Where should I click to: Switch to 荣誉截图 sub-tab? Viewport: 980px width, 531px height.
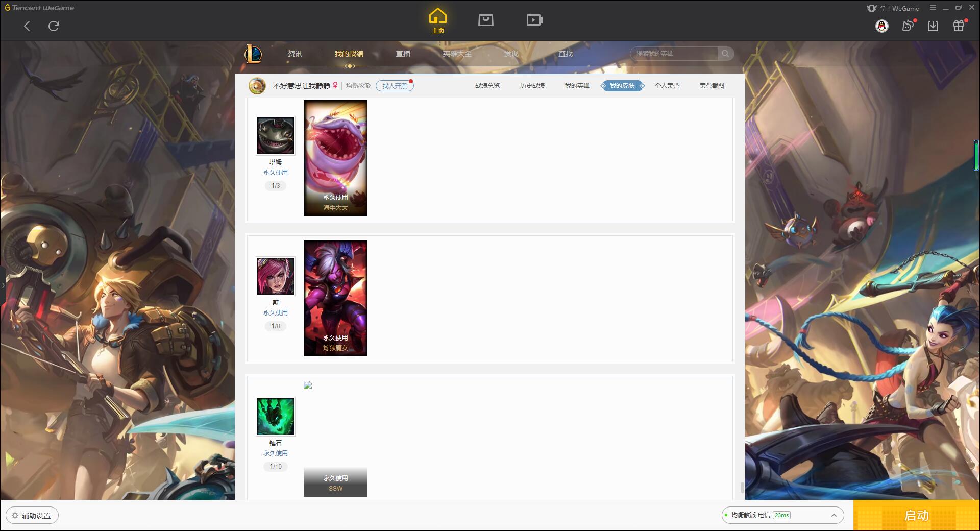712,86
